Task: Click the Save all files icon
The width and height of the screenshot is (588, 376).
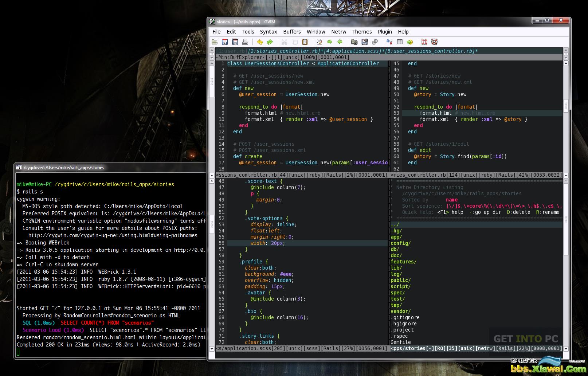Action: [235, 42]
